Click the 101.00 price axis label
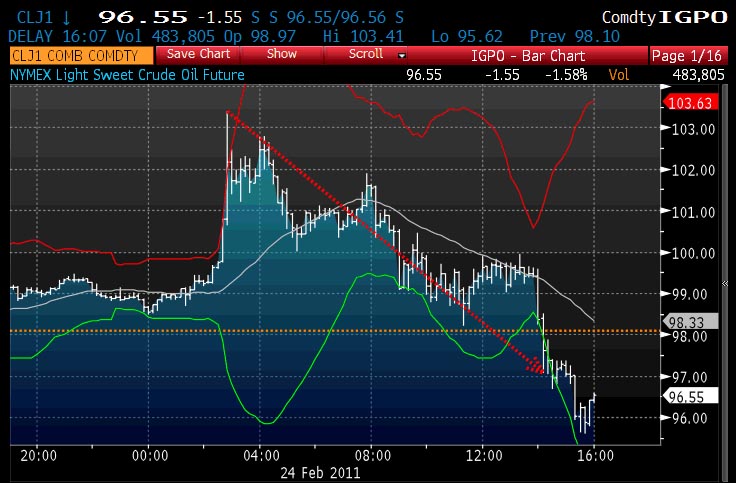Screen dimensions: 736x483 click(x=692, y=212)
